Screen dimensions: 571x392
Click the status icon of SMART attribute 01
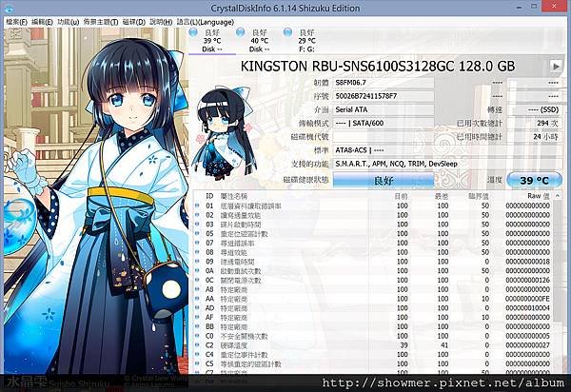tap(197, 206)
